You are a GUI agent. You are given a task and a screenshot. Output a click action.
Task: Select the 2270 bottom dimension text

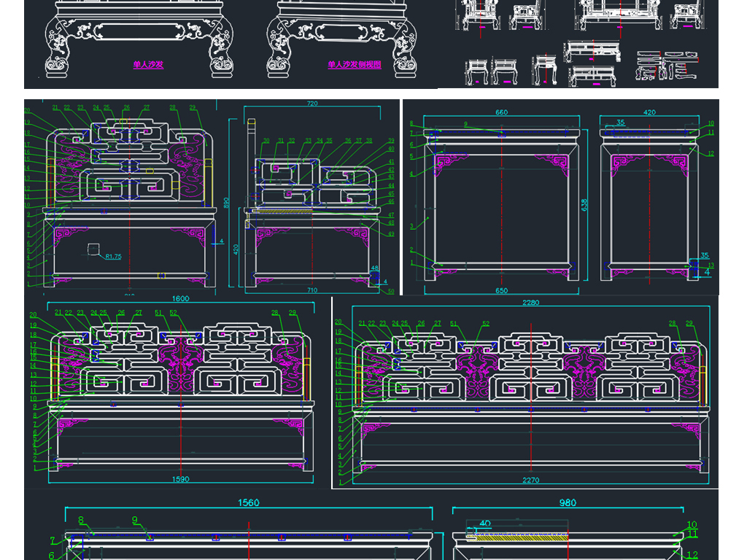tap(531, 480)
